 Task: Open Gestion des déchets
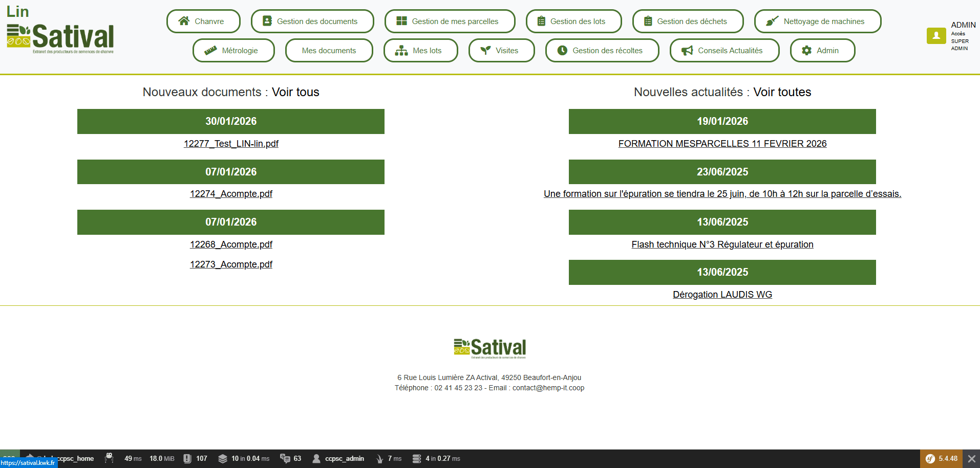pyautogui.click(x=688, y=21)
